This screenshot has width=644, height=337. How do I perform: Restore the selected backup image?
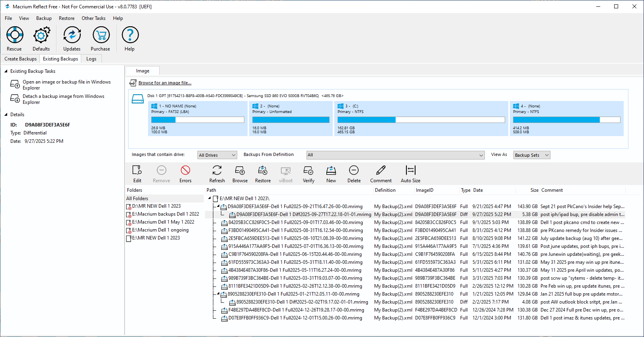263,174
